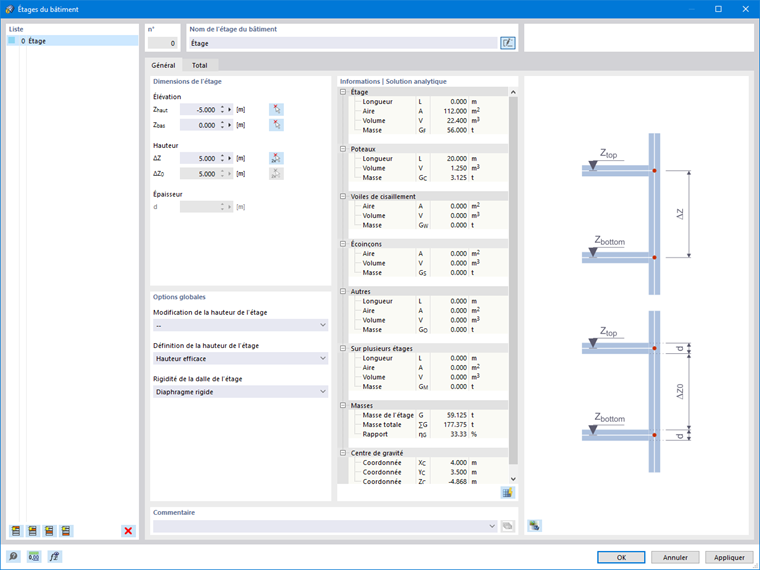Click the Appliquer button

729,557
